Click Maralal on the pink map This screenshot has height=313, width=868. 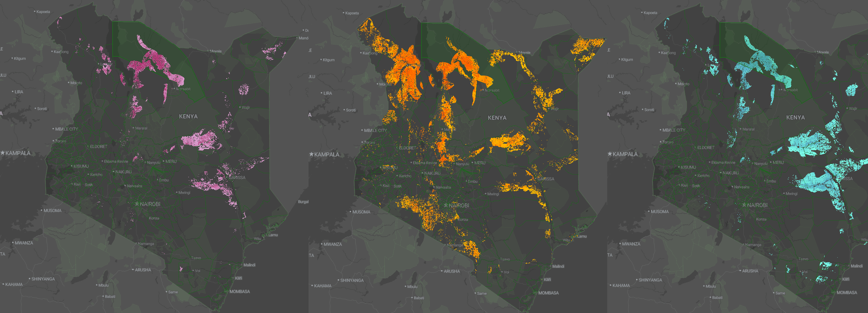pos(141,128)
